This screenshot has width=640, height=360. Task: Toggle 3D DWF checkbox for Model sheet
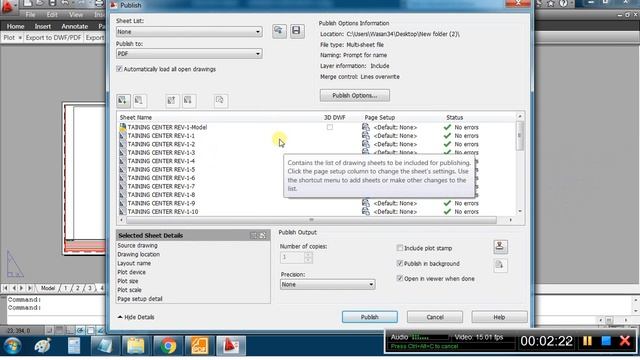[x=329, y=127]
